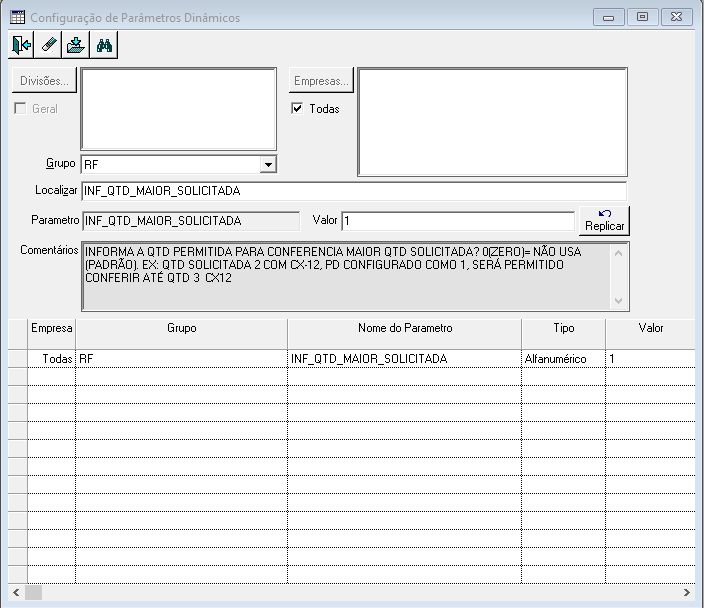The image size is (704, 608).
Task: Select the Todas cell in grid row
Action: [52, 359]
